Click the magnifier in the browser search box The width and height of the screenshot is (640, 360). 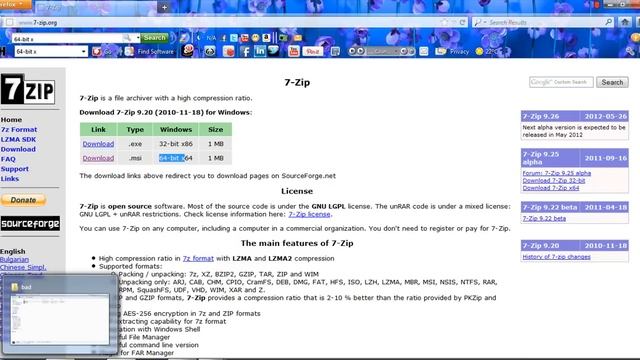609,22
